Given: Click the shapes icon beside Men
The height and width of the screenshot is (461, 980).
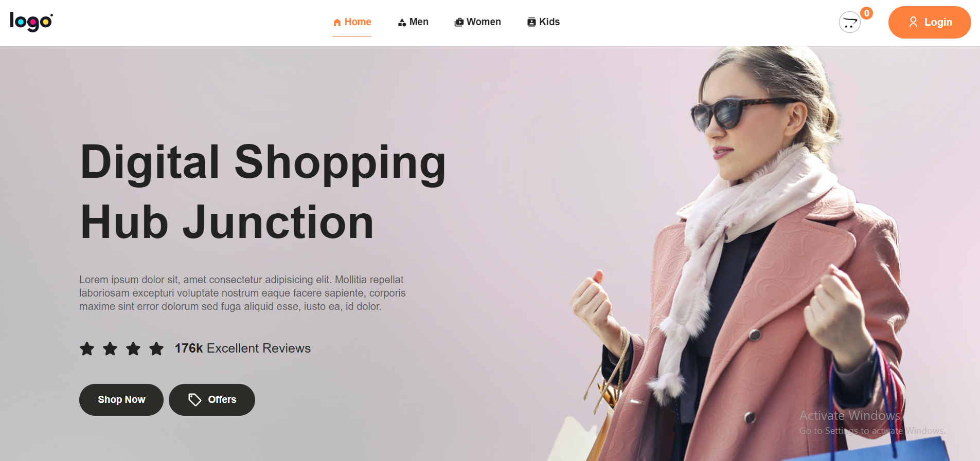Looking at the screenshot, I should 402,23.
